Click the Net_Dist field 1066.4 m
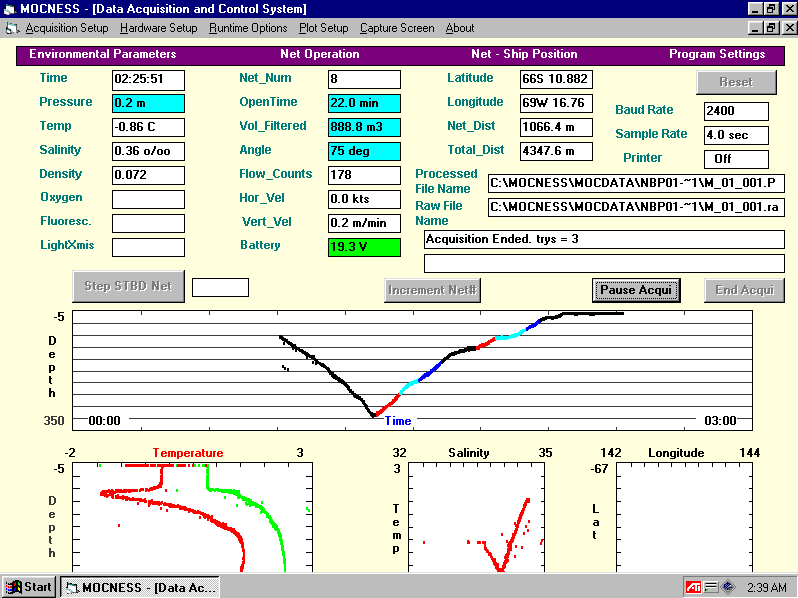The height and width of the screenshot is (598, 798). (x=556, y=127)
